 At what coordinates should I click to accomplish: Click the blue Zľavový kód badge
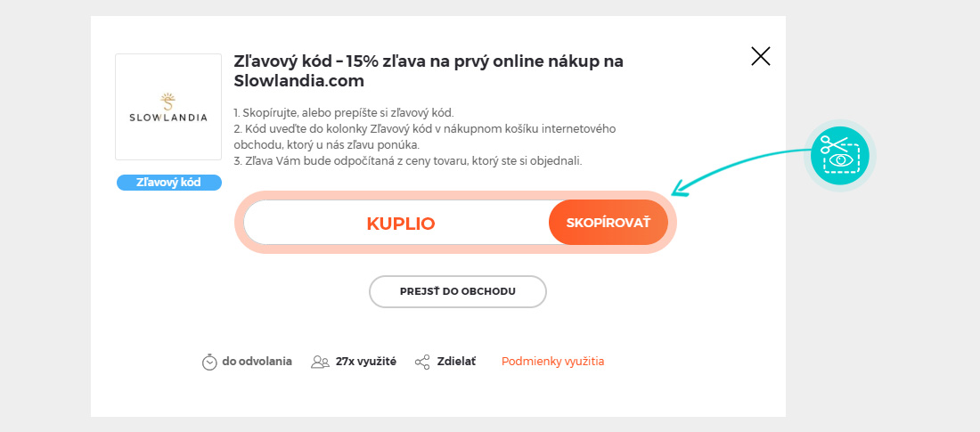click(168, 183)
